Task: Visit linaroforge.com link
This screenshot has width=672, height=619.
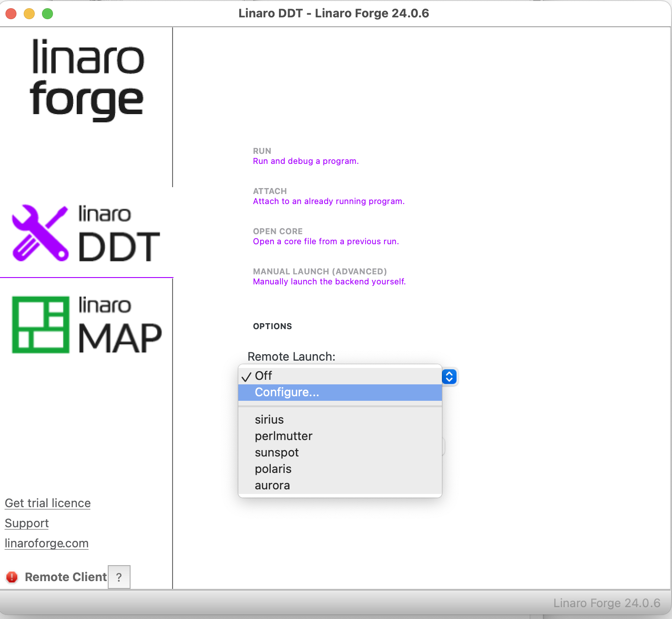Action: tap(47, 543)
